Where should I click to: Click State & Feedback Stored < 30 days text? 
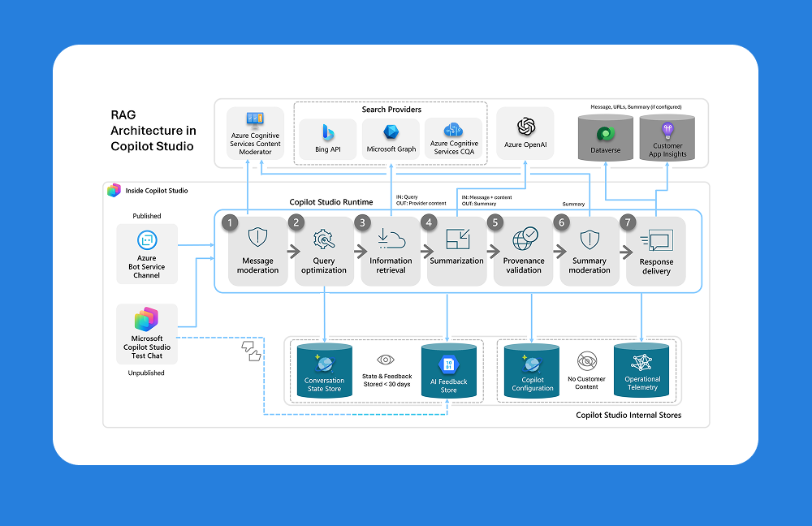[387, 380]
